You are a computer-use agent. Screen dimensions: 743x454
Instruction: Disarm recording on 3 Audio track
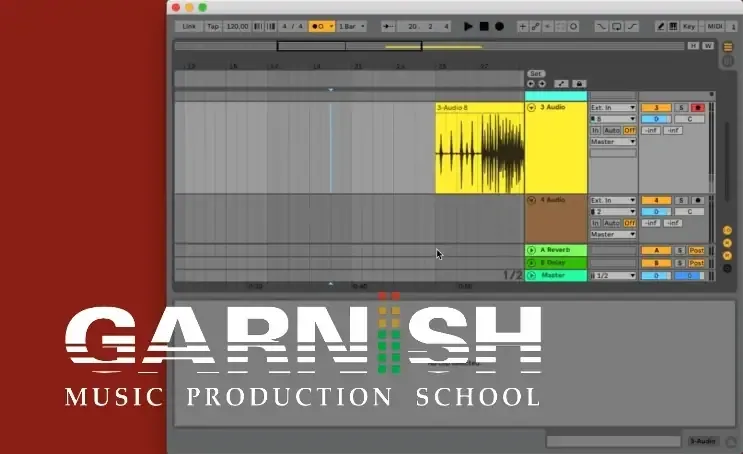[698, 108]
